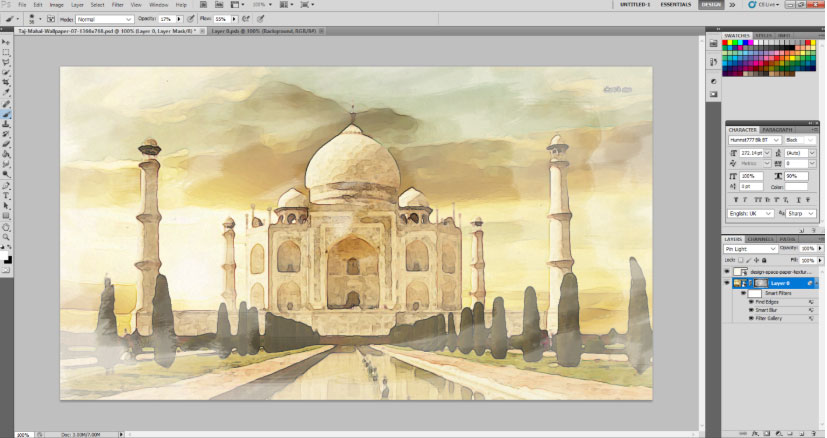The width and height of the screenshot is (827, 438).
Task: Open the font style dropdown showing Black
Action: pyautogui.click(x=800, y=140)
